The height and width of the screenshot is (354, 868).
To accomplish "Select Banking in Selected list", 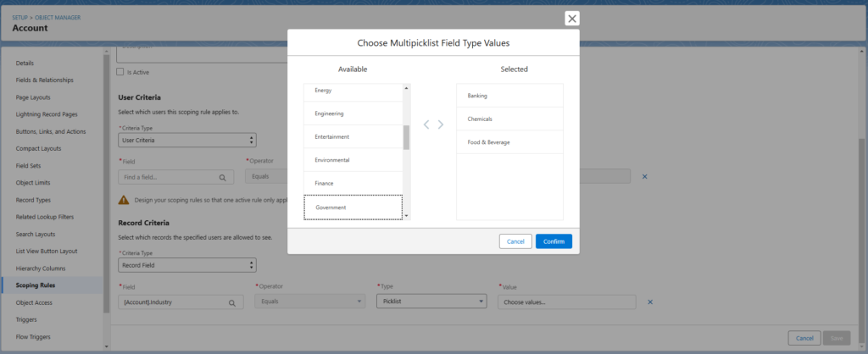I will (509, 96).
